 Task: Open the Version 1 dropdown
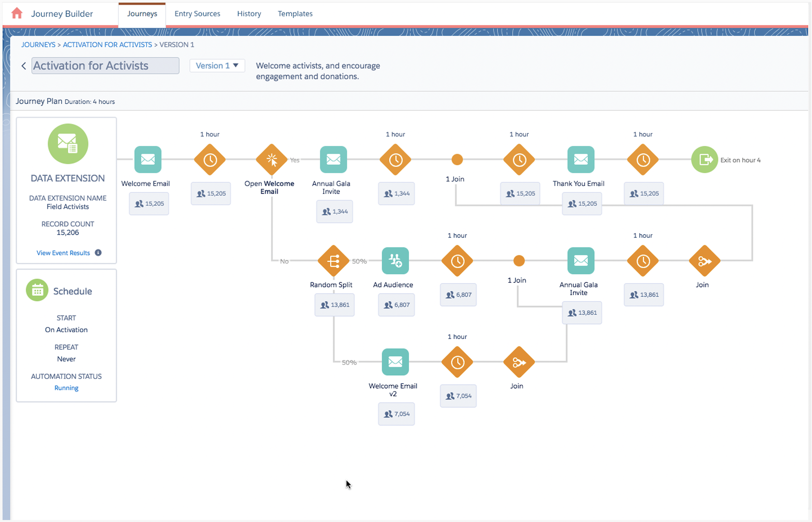pyautogui.click(x=217, y=65)
